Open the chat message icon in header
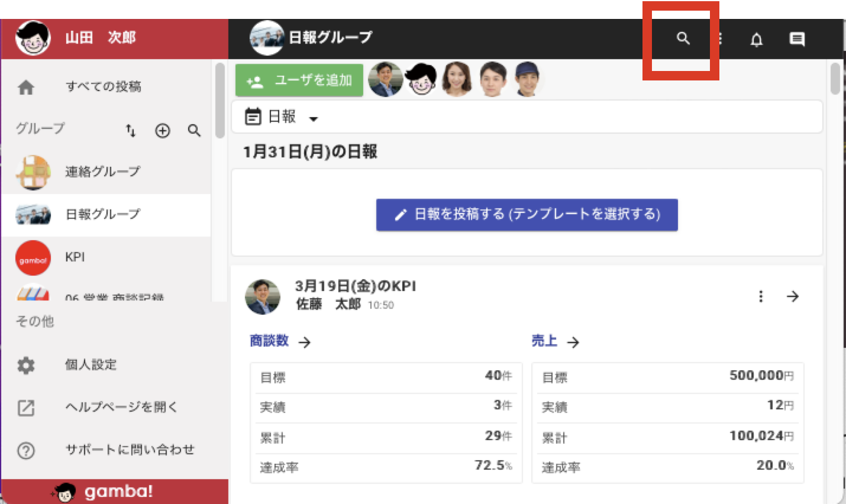 (797, 40)
